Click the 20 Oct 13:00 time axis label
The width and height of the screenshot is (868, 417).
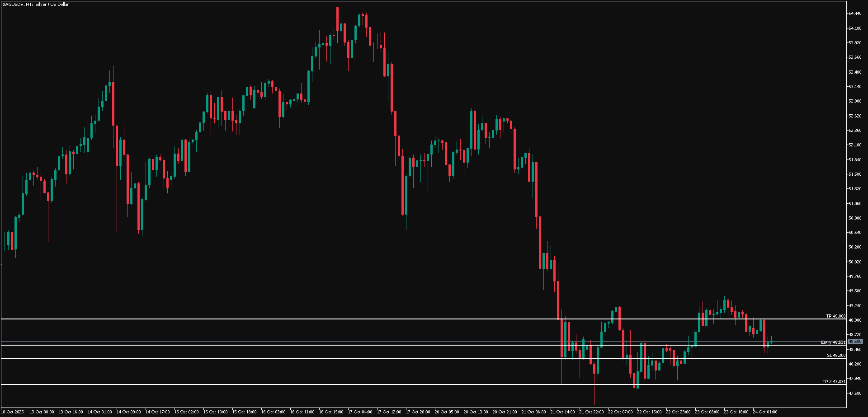pos(476,412)
